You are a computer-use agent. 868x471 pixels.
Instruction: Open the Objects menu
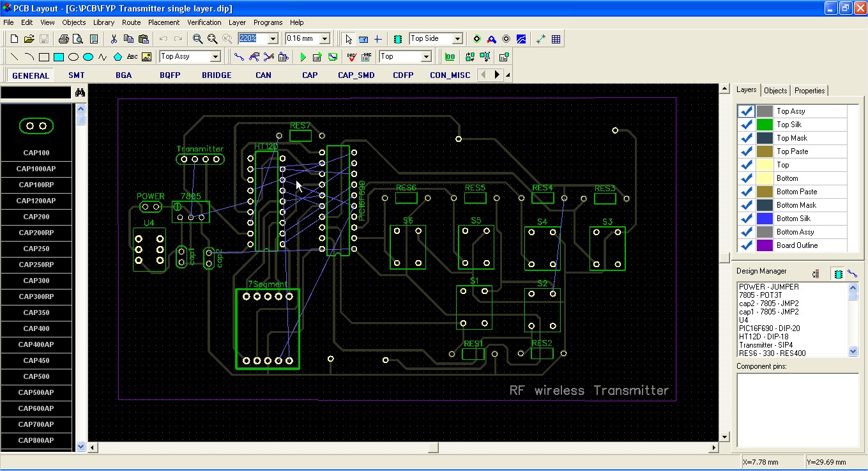click(x=74, y=22)
